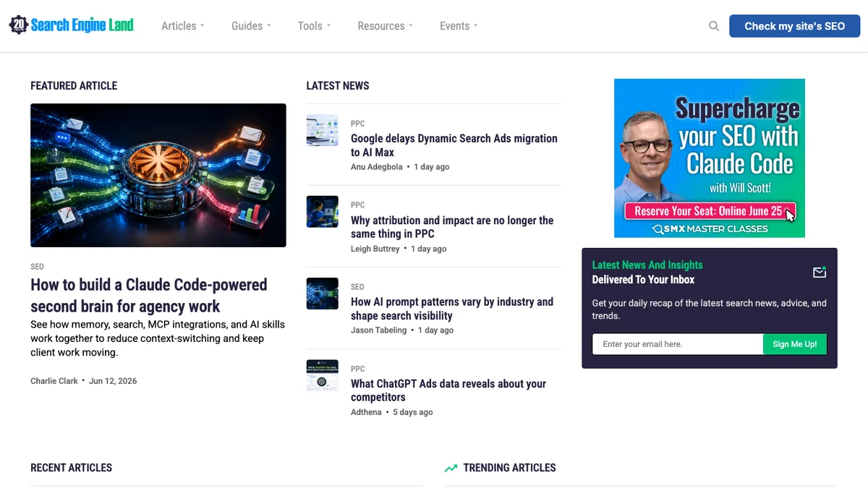Click the Latest News heading
This screenshot has width=868, height=488.
pyautogui.click(x=338, y=85)
